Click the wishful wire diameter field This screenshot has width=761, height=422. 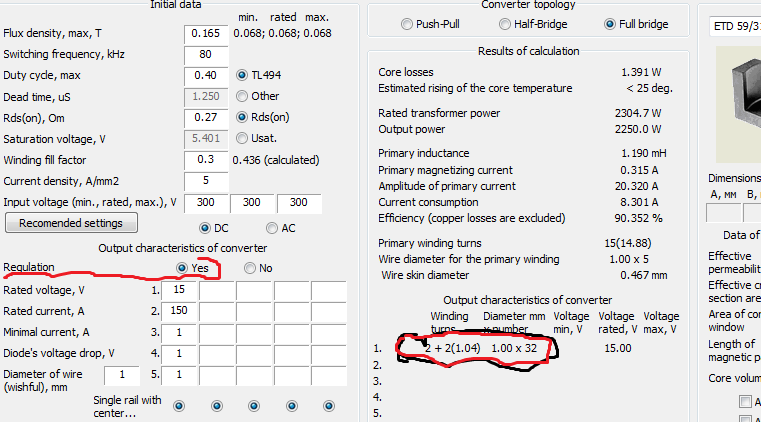(x=122, y=374)
